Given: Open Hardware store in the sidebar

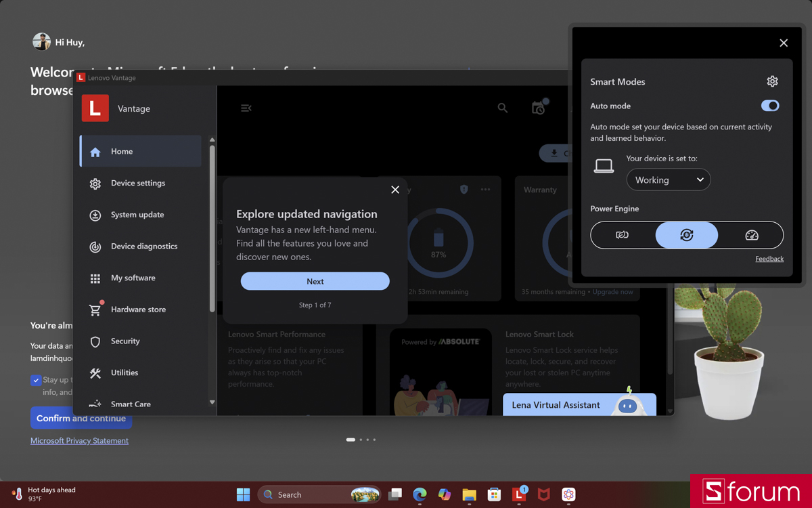Looking at the screenshot, I should coord(141,310).
